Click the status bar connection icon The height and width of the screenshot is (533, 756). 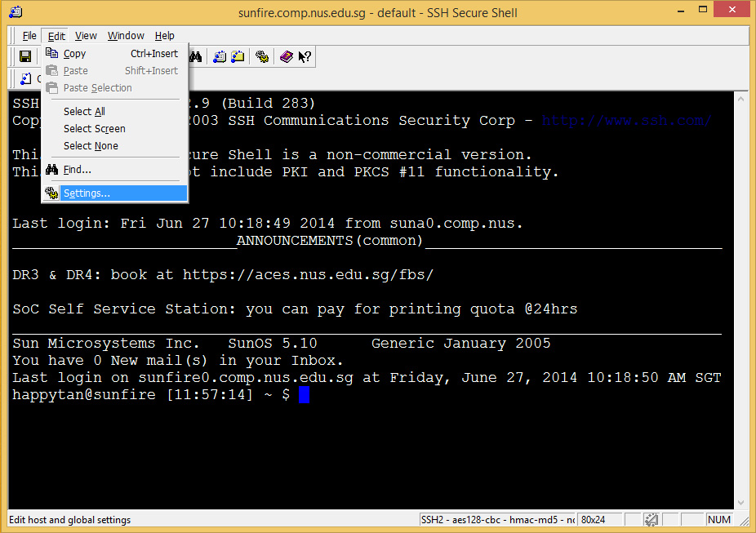click(x=651, y=519)
